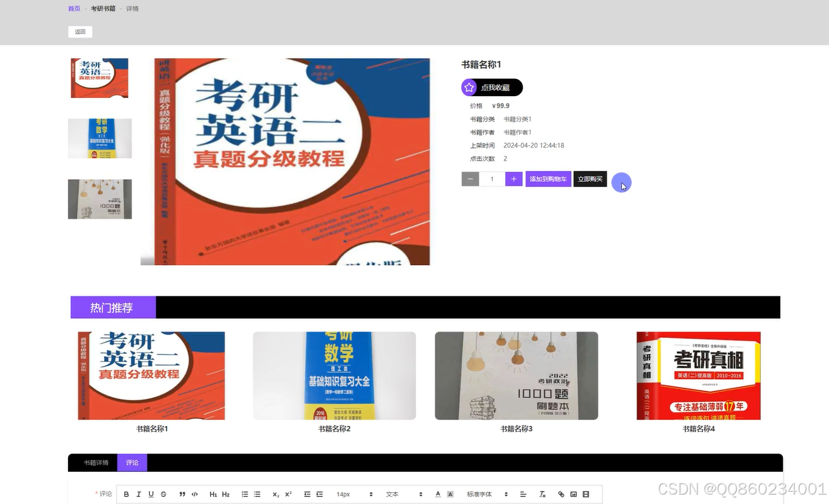Decrease quantity with the minus button
The height and width of the screenshot is (504, 829).
tap(470, 179)
